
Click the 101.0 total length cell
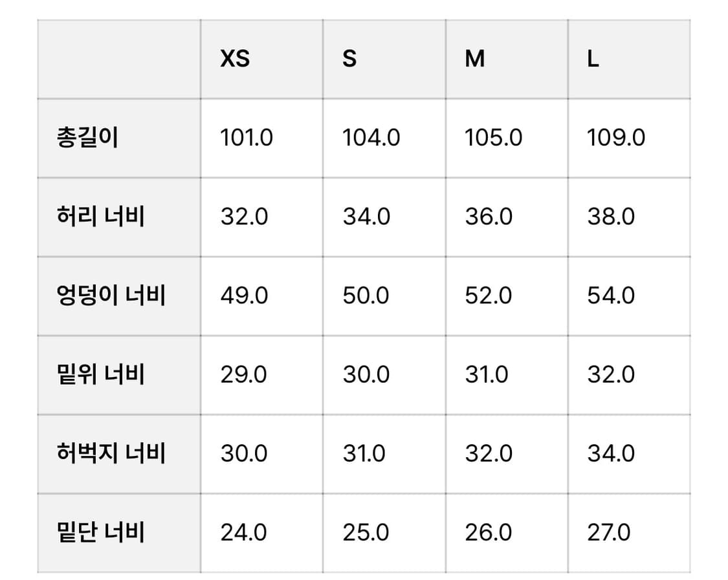tap(247, 138)
